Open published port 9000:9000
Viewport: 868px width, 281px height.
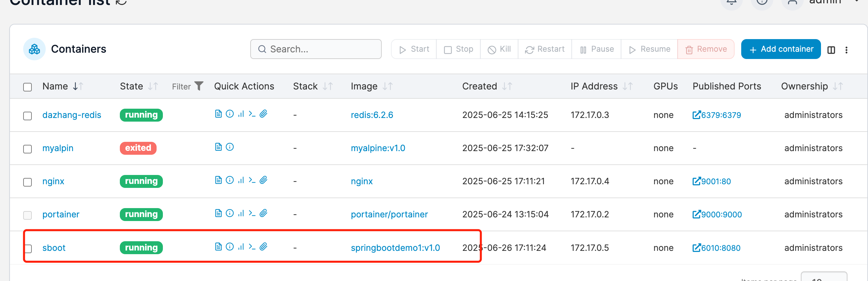point(717,214)
